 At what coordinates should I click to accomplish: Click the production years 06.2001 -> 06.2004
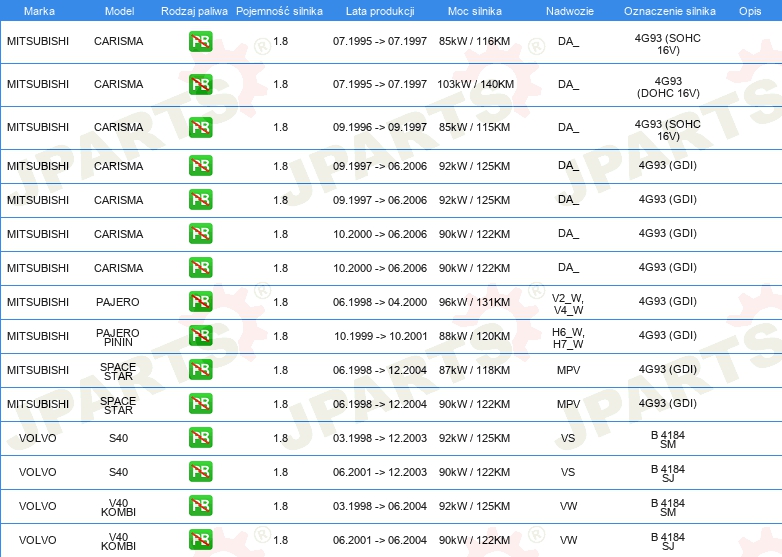pyautogui.click(x=380, y=540)
